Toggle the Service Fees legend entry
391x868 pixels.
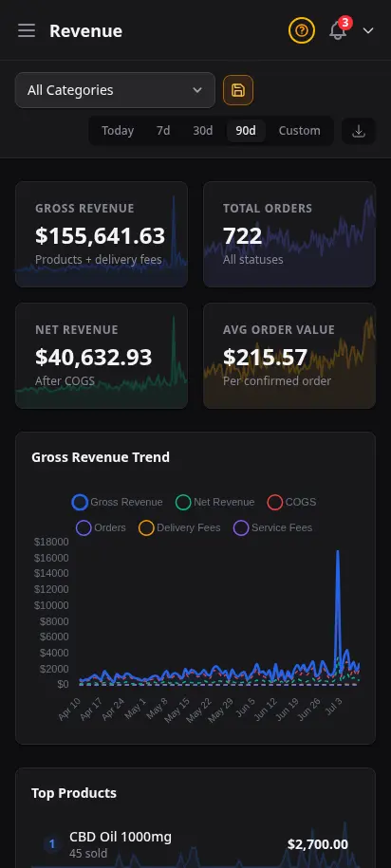point(273,527)
